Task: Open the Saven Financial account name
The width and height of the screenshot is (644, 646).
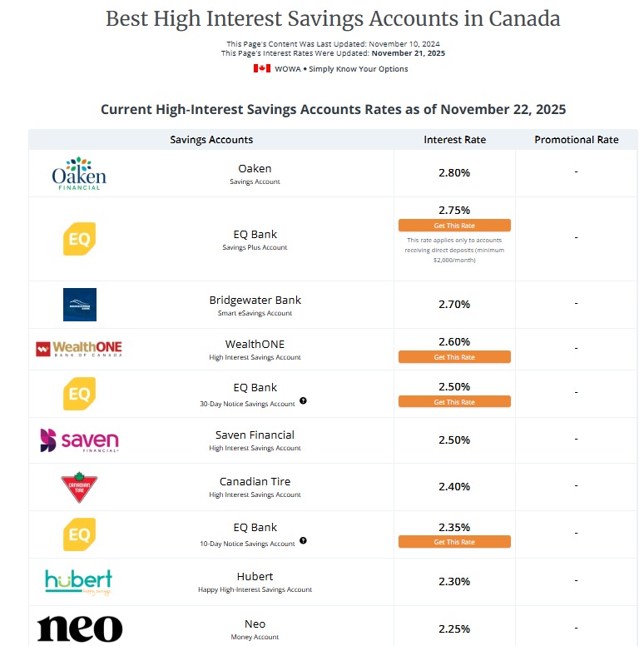Action: point(255,435)
